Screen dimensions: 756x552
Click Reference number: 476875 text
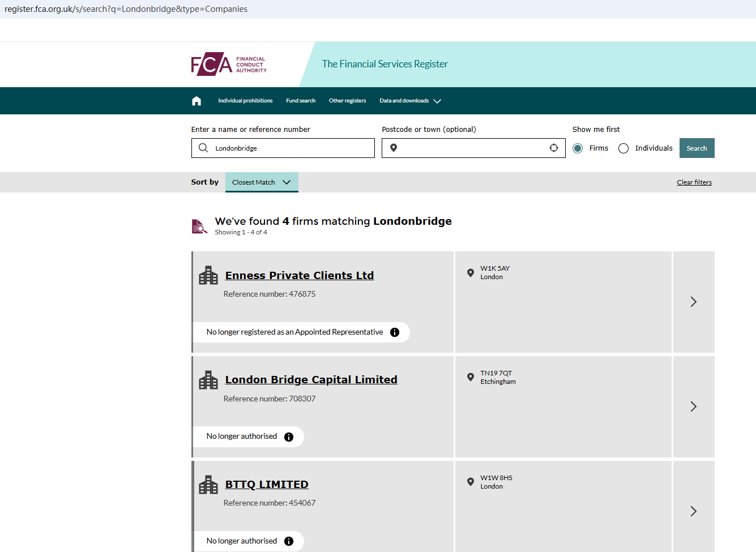[270, 294]
